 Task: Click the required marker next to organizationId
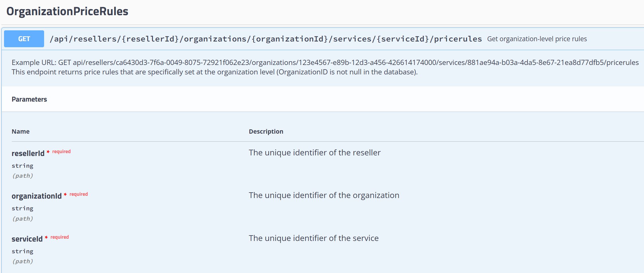[79, 194]
